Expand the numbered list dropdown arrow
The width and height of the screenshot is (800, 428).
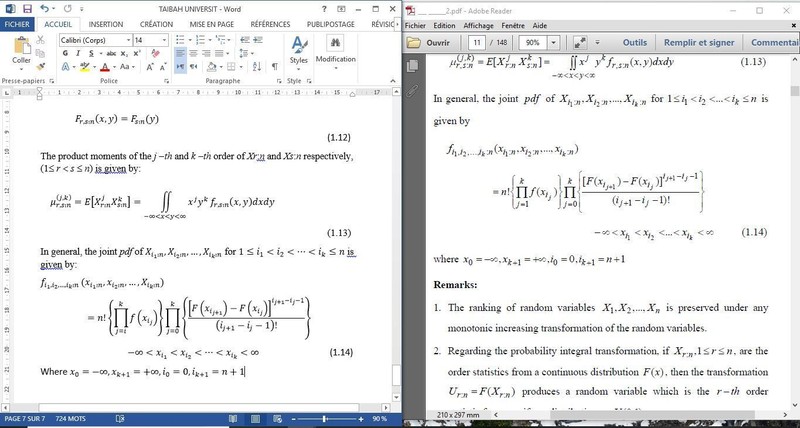209,40
